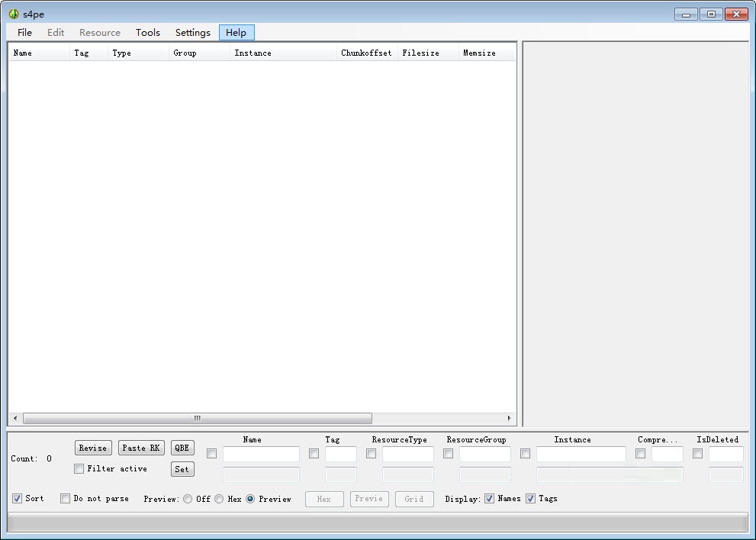The width and height of the screenshot is (756, 540).
Task: Open the Tools menu
Action: pyautogui.click(x=148, y=33)
